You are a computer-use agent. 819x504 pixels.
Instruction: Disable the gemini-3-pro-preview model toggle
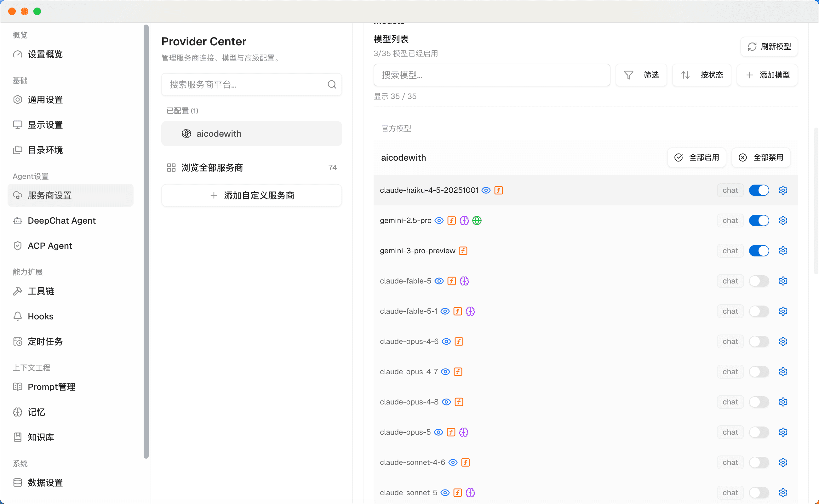coord(759,251)
